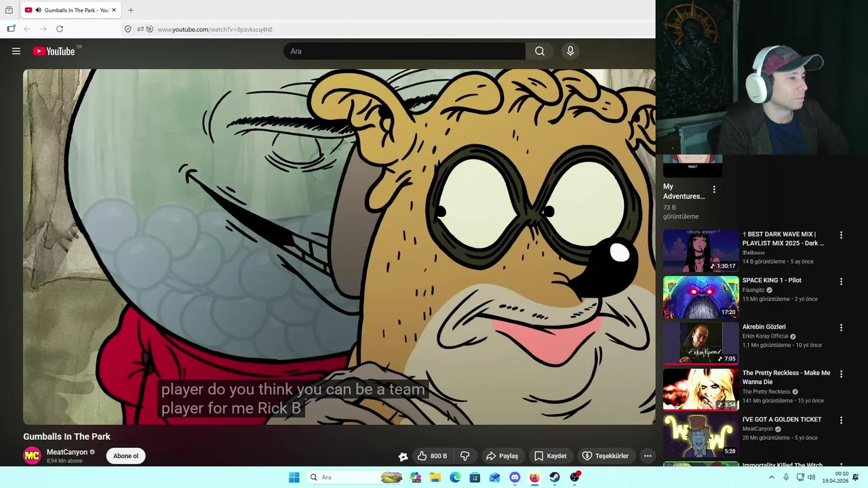Switch to OBS Studio in the taskbar
The height and width of the screenshot is (488, 868).
click(x=574, y=477)
